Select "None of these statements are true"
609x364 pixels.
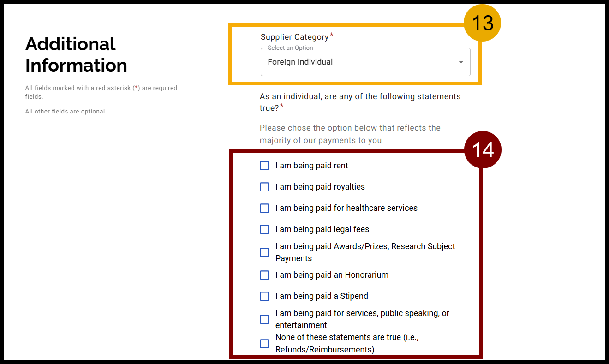(x=264, y=343)
